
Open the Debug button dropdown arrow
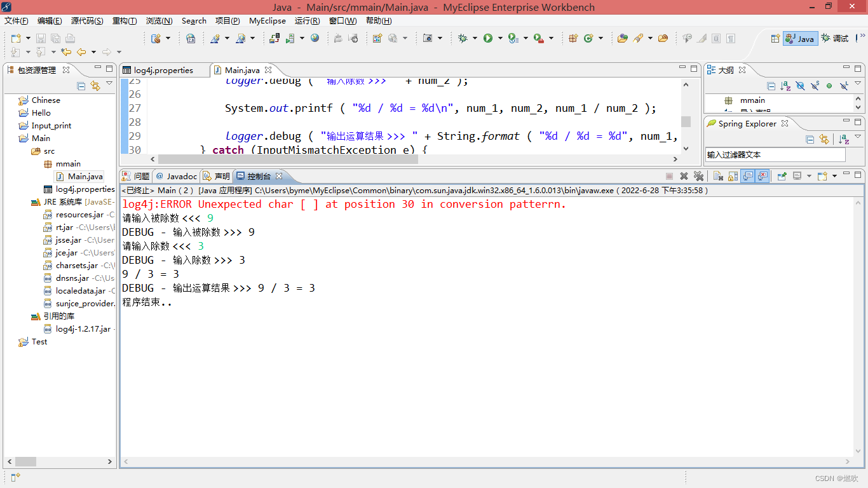[475, 38]
